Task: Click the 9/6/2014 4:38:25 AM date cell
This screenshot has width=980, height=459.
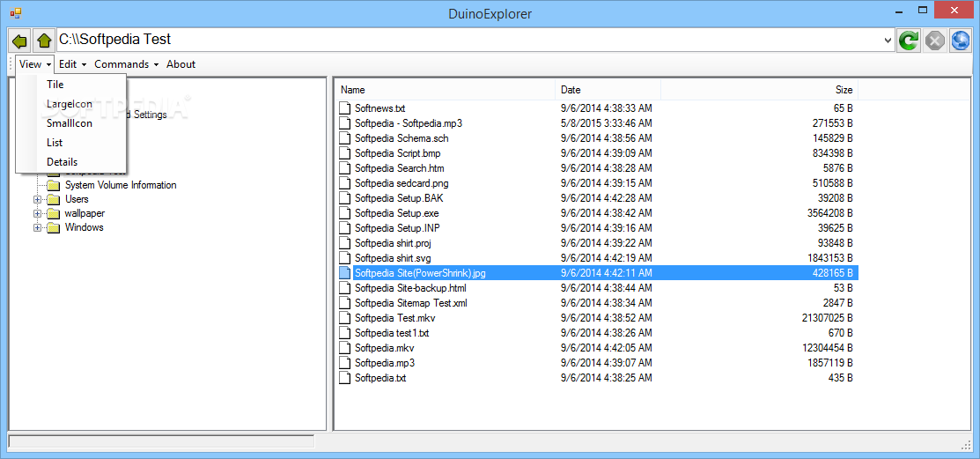Action: pos(607,378)
